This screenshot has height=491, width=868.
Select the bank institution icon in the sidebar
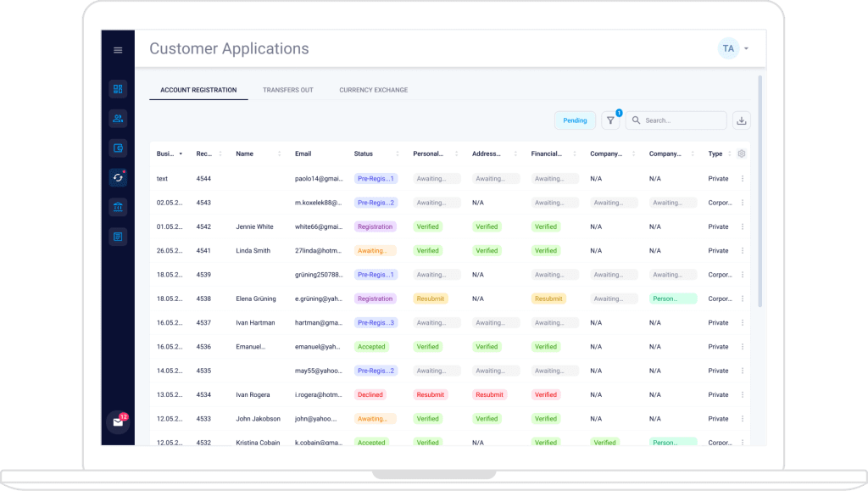pos(118,207)
